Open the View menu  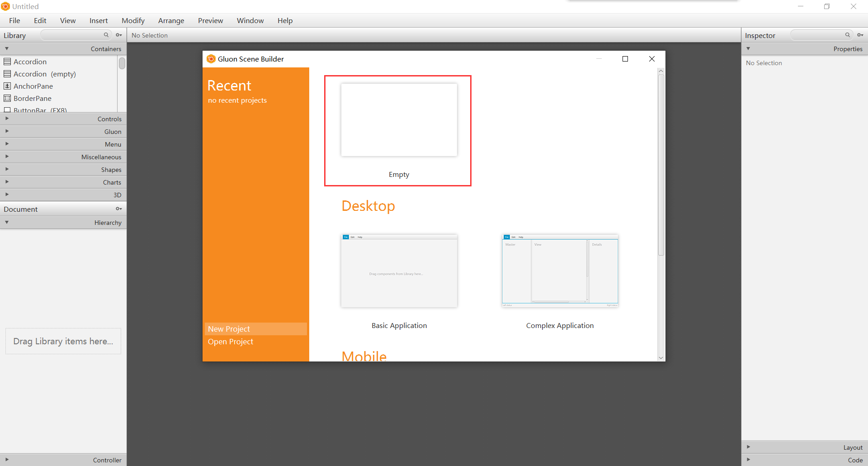(x=68, y=20)
